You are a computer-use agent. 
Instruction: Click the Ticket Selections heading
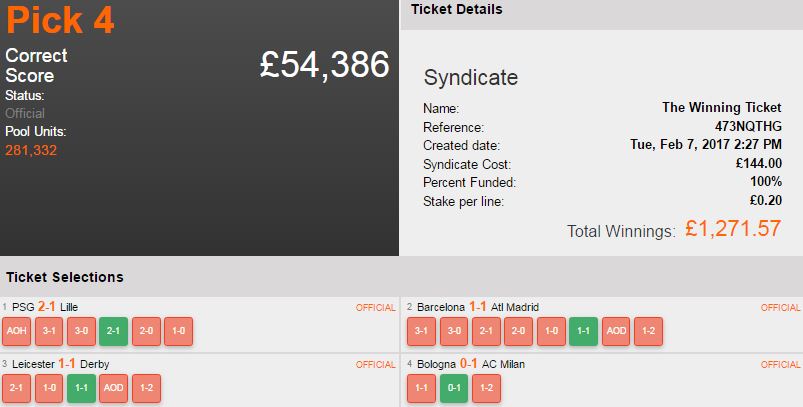pyautogui.click(x=65, y=277)
